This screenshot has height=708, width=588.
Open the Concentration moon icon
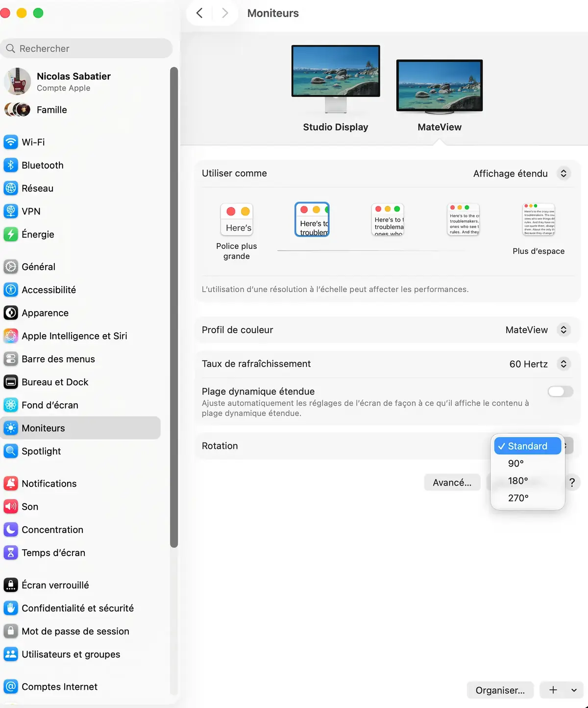[11, 530]
